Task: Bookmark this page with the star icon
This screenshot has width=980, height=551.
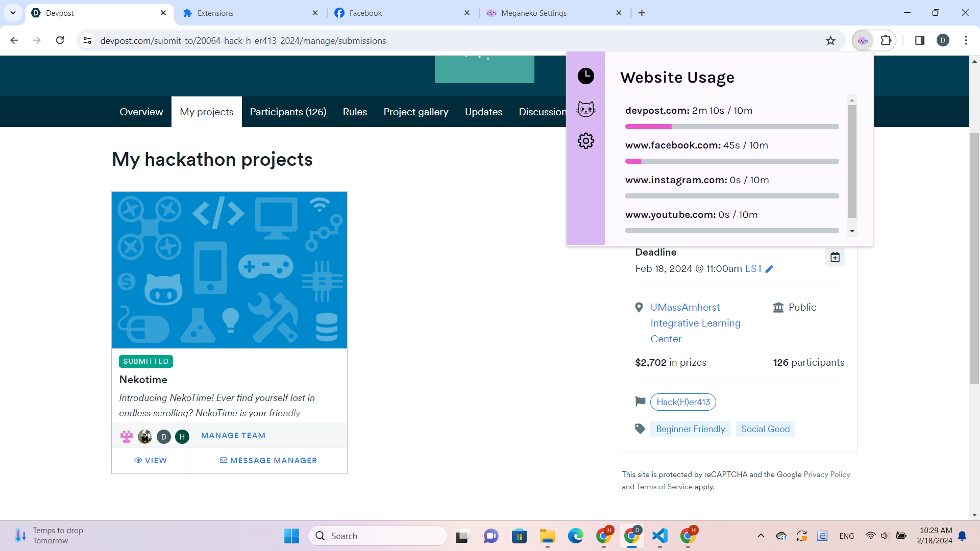Action: [830, 40]
